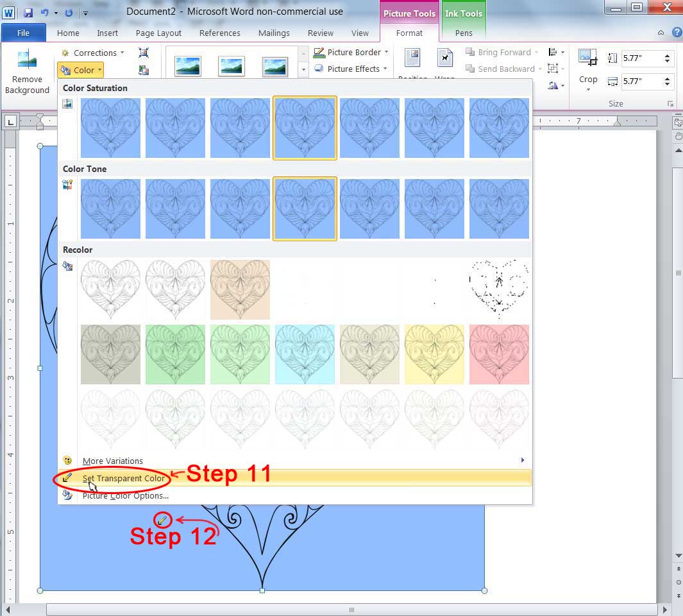Image resolution: width=683 pixels, height=616 pixels.
Task: Open the Mailings ribbon tab
Action: (x=274, y=33)
